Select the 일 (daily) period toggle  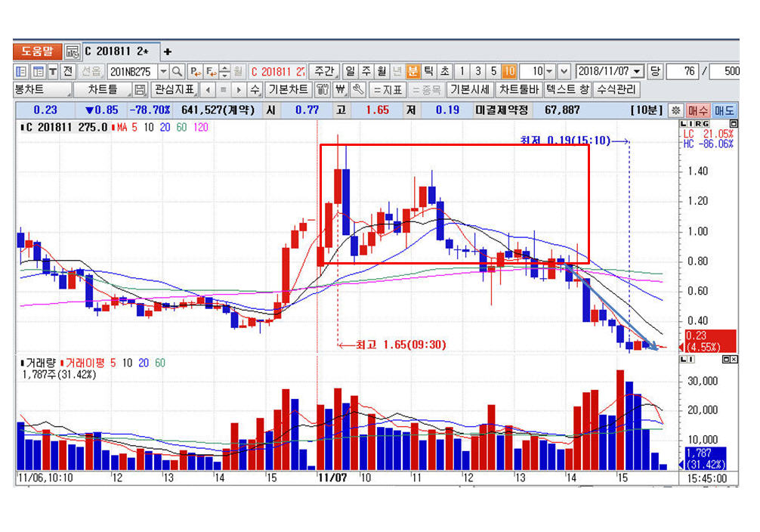pos(351,71)
